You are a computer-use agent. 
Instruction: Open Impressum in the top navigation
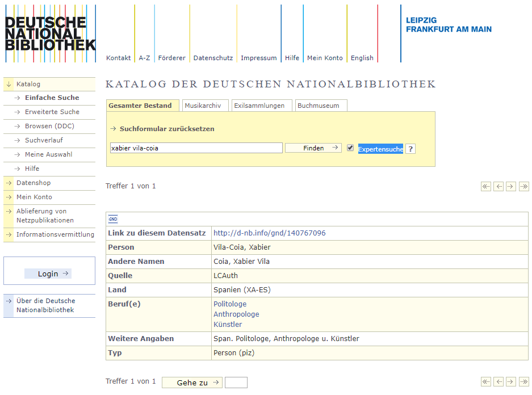259,58
